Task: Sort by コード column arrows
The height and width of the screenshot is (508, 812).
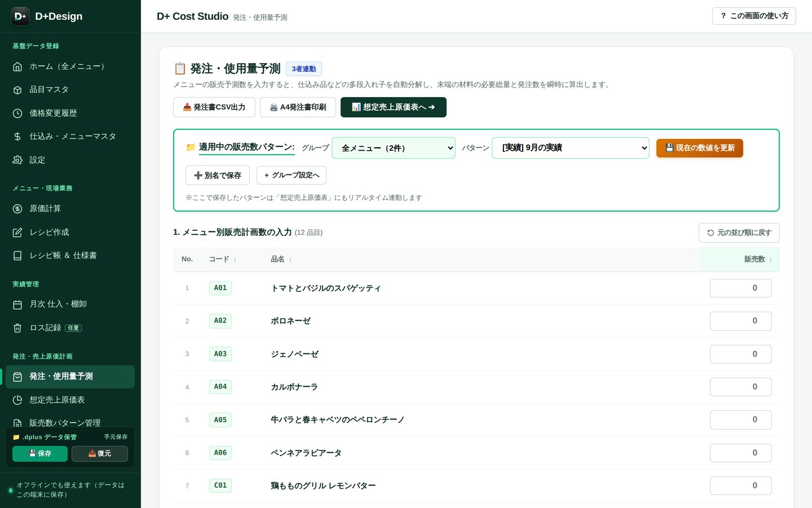Action: pos(235,260)
